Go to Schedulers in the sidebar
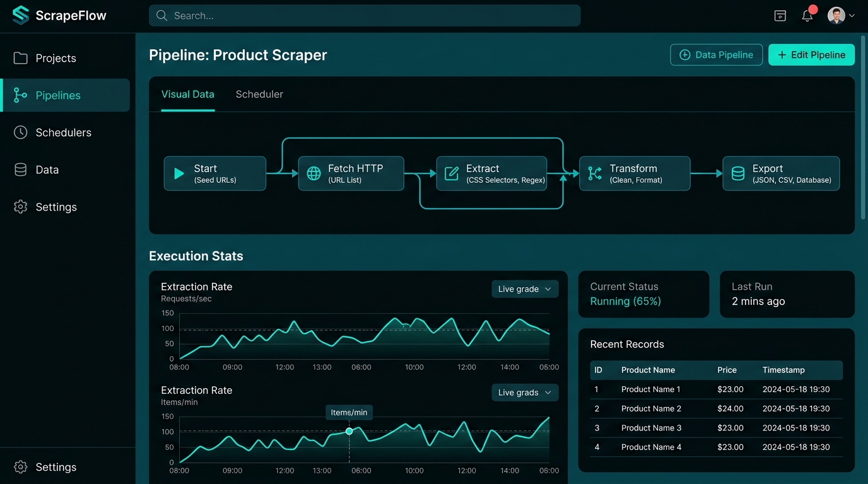Viewport: 868px width, 484px height. point(66,132)
